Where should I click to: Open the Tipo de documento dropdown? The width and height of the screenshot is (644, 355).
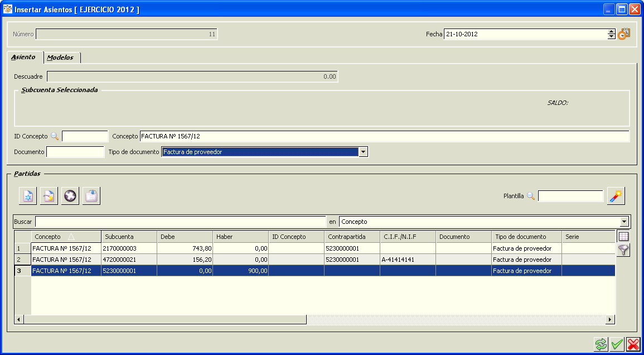[x=362, y=152]
